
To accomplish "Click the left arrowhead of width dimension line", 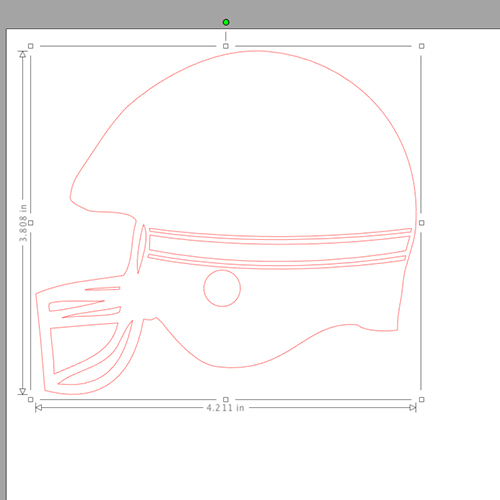I will click(x=38, y=408).
